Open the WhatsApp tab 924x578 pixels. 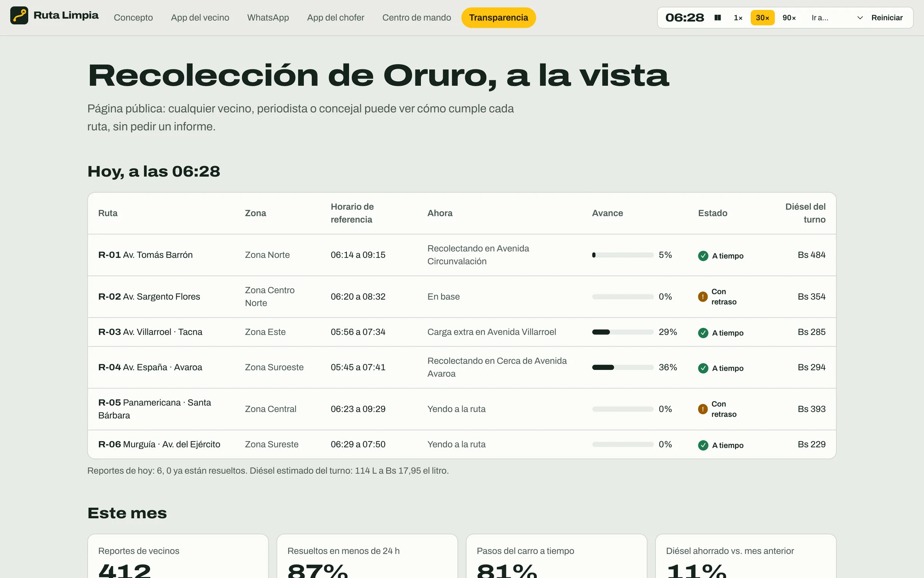[268, 18]
